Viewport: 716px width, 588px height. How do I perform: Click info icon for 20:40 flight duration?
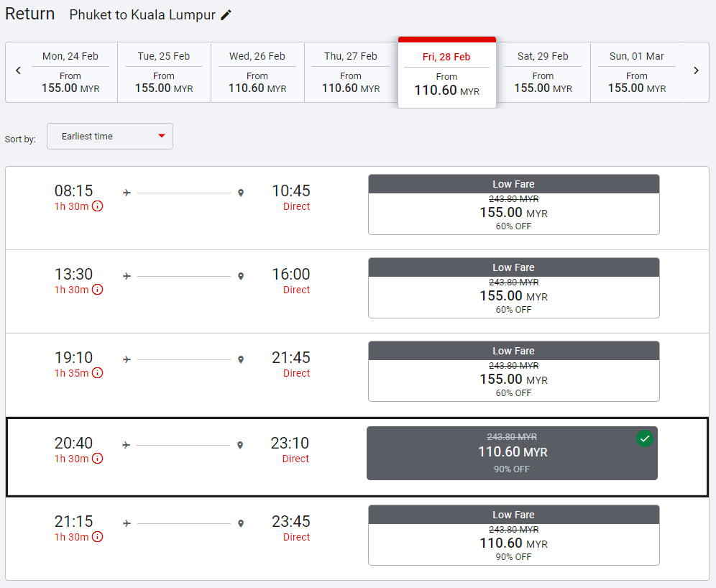click(97, 459)
